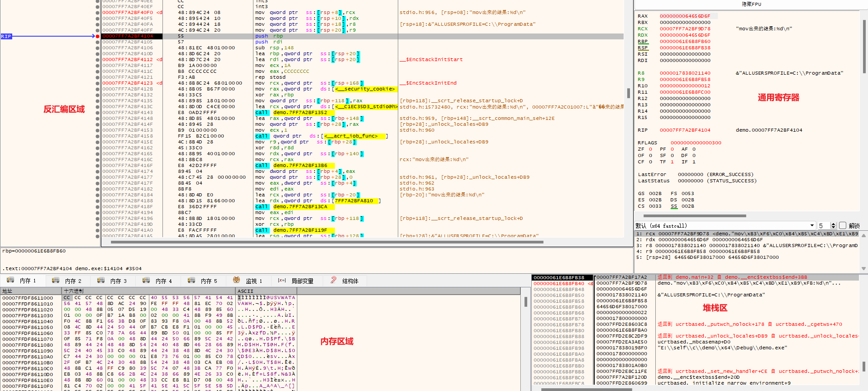868x391 pixels.
Task: Toggle breakpoint dot for address 00007FF7A2BF4158
Action: coord(97,136)
